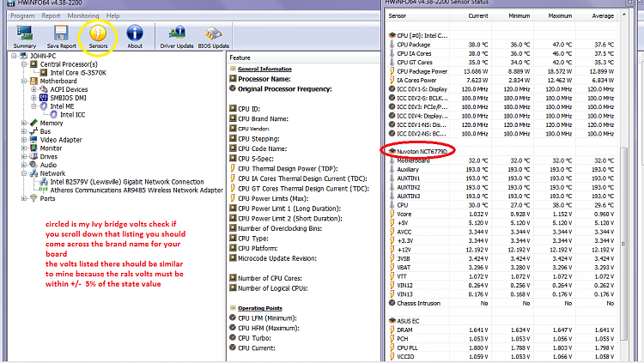Click the Sensor column header
This screenshot has height=363, width=644.
[416, 15]
